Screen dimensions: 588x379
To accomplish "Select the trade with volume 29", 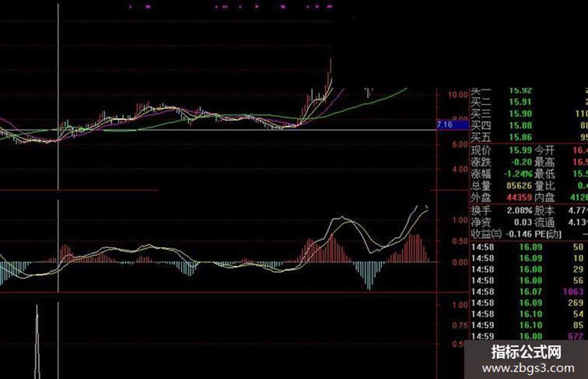I will tap(529, 269).
